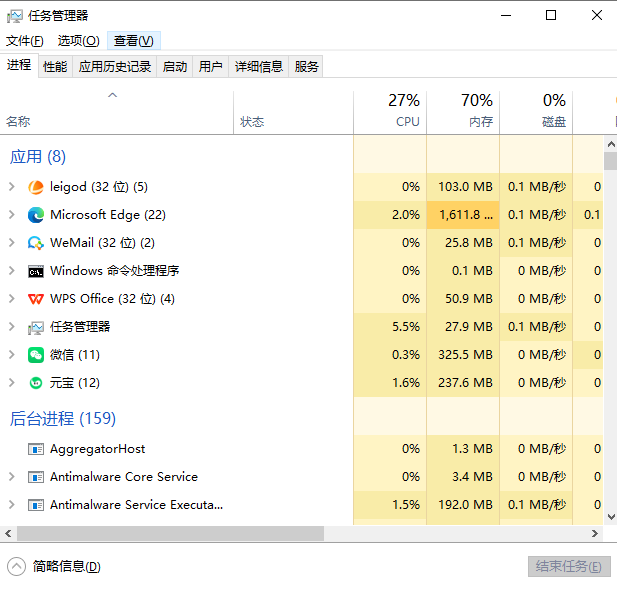Image resolution: width=617 pixels, height=591 pixels.
Task: Click the vertical scrollbar up arrow
Action: pyautogui.click(x=611, y=144)
